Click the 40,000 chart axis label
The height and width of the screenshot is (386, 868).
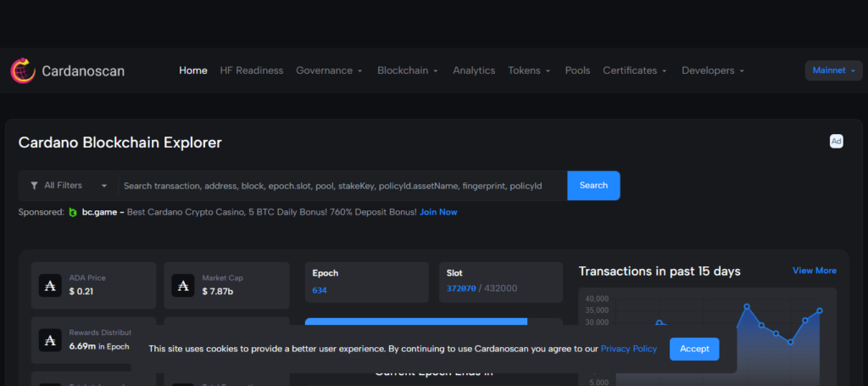click(596, 298)
